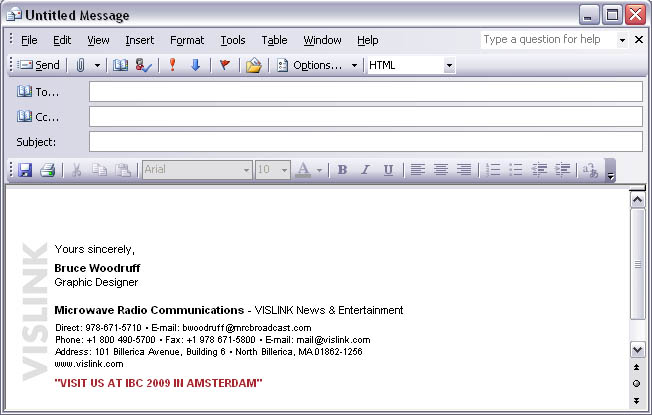Click in the Cc address field

pos(366,116)
